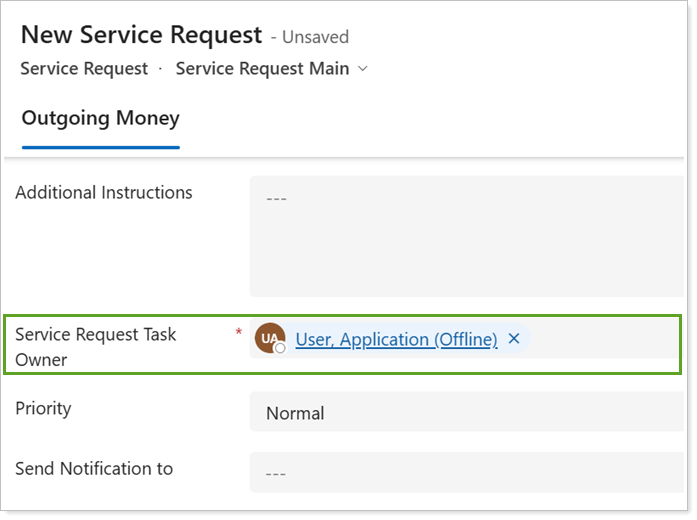Switch to the Outgoing Money tab
697x520 pixels.
(x=100, y=118)
